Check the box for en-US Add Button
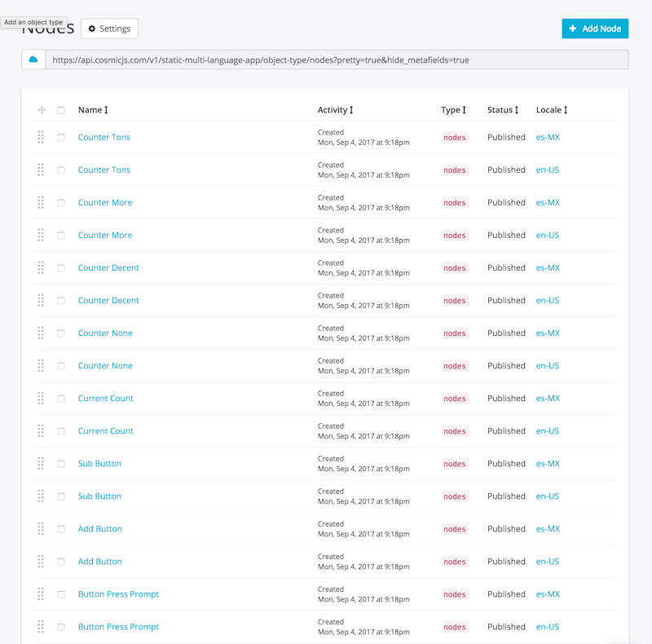The width and height of the screenshot is (652, 644). tap(61, 562)
